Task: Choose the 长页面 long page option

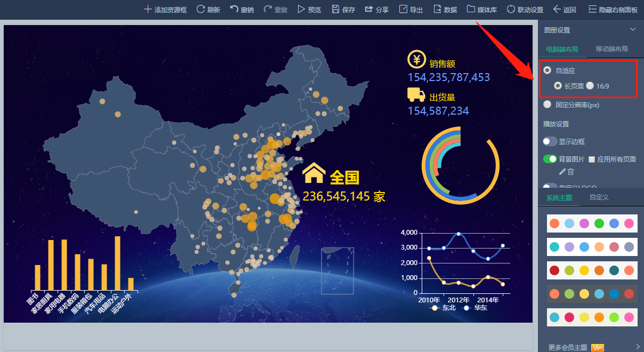Action: (x=558, y=85)
